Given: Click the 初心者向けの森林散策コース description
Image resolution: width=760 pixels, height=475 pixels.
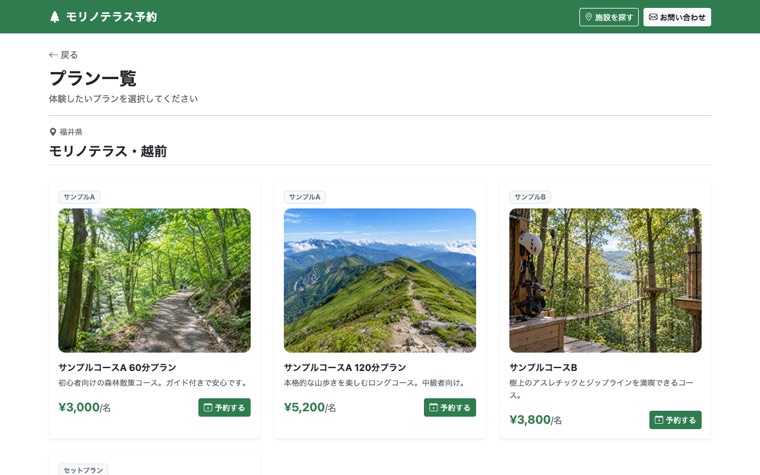Looking at the screenshot, I should [153, 383].
